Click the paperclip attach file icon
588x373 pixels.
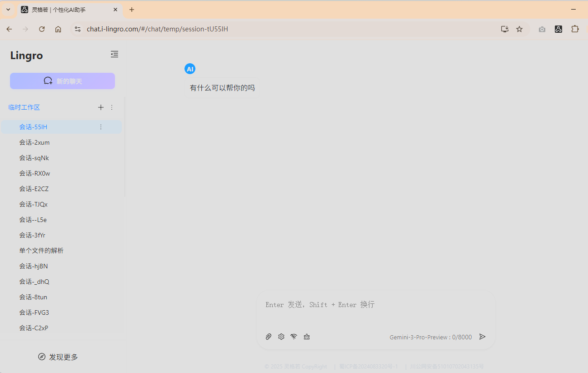[x=269, y=337]
